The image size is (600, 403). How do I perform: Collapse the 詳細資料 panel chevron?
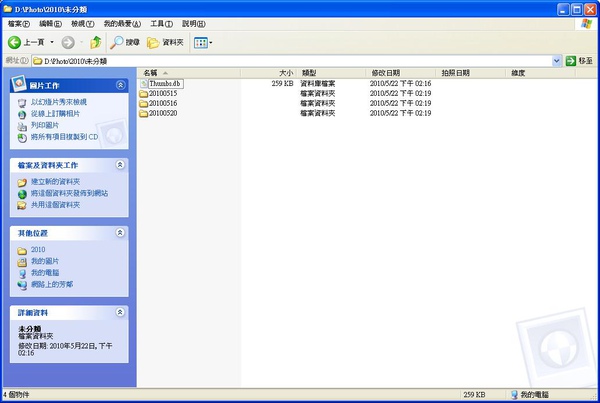point(120,312)
